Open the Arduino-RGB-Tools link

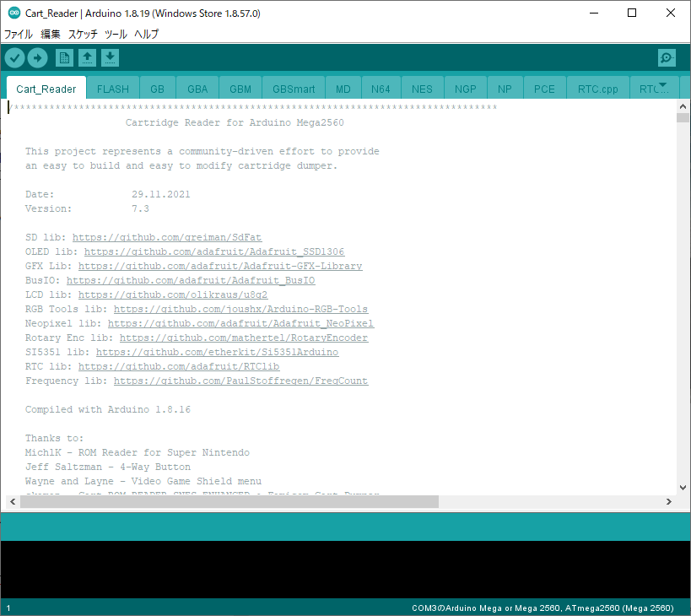tap(240, 309)
